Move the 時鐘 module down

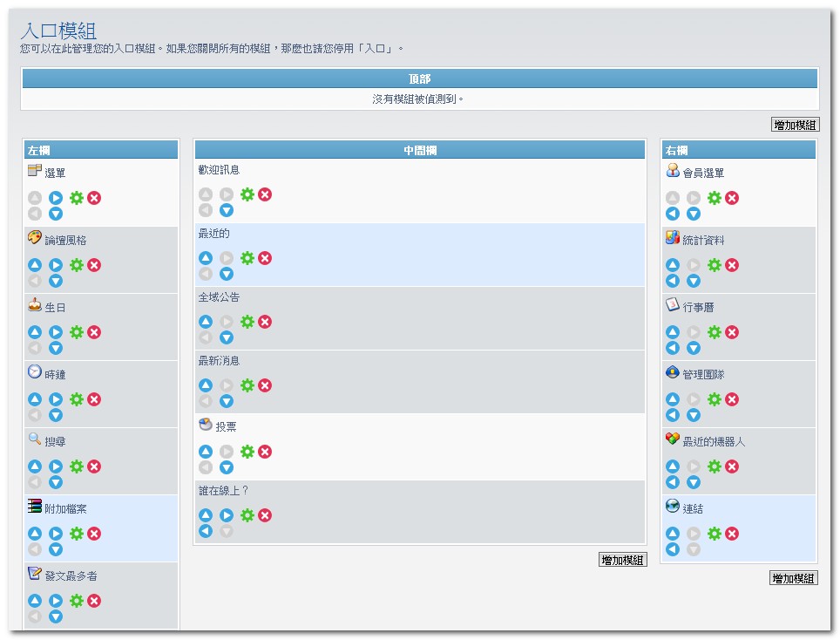point(56,415)
